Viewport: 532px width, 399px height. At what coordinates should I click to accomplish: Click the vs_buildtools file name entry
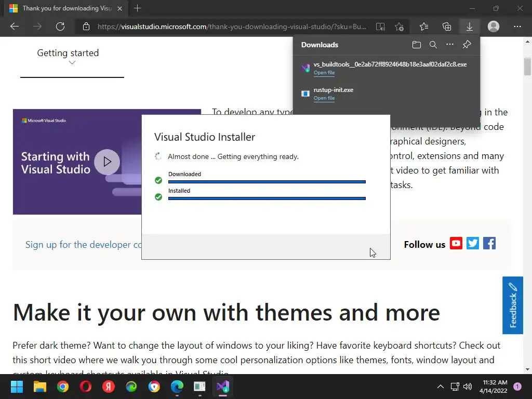coord(390,64)
